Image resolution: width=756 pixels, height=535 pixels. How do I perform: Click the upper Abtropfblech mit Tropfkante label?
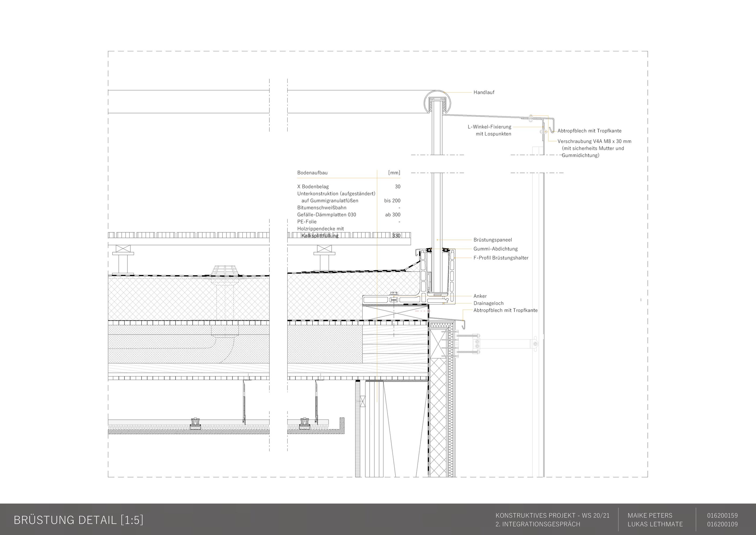[589, 131]
